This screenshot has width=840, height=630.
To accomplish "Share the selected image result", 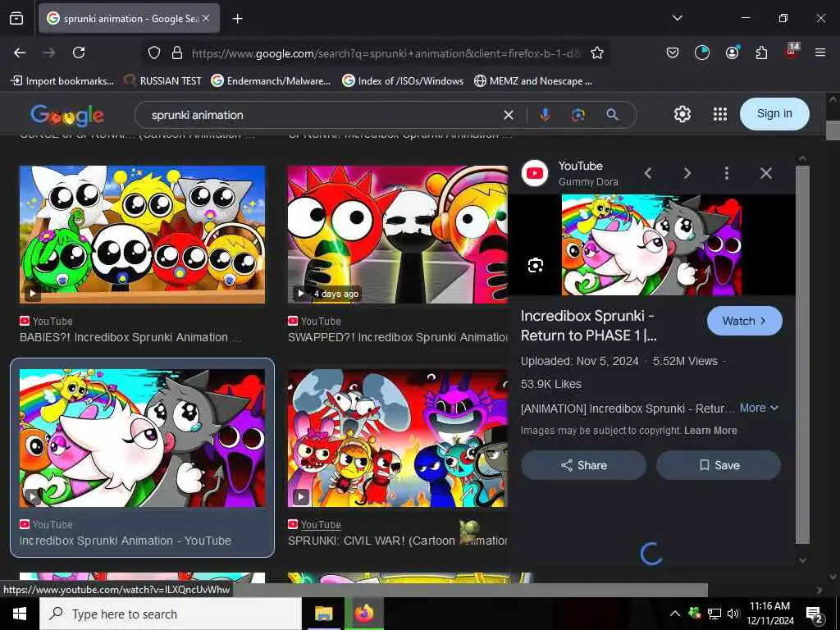I will 583,465.
